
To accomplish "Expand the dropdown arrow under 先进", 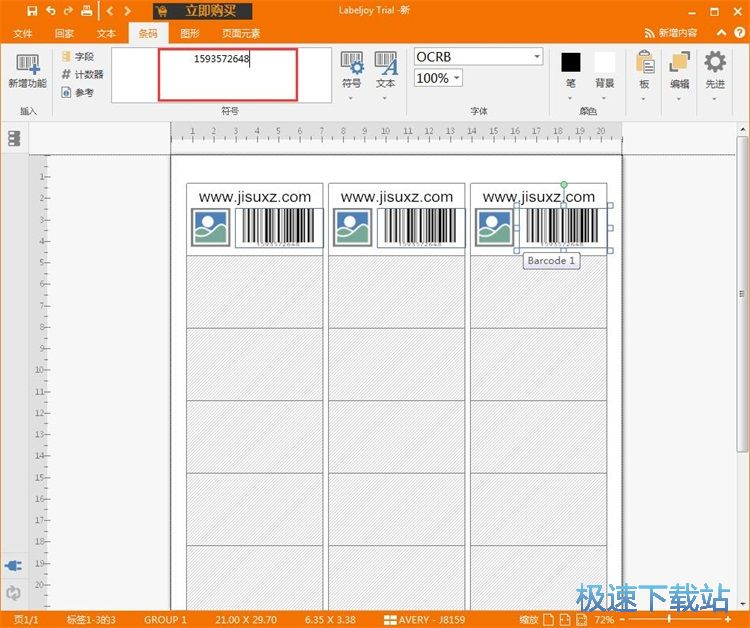I will [714, 99].
